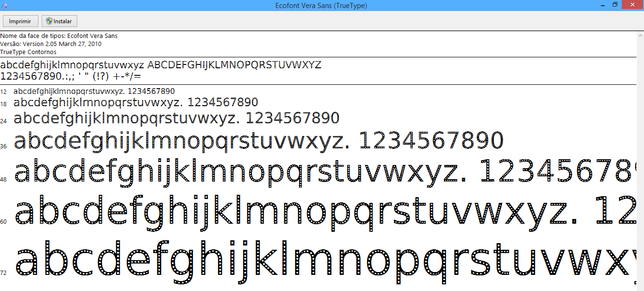Screen dimensions: 644x291
Task: Close the Ecofont Vera Sans window
Action: coord(633,5)
